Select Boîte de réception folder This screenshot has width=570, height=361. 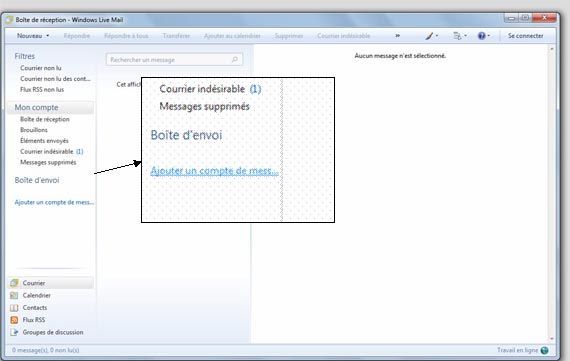coord(45,119)
